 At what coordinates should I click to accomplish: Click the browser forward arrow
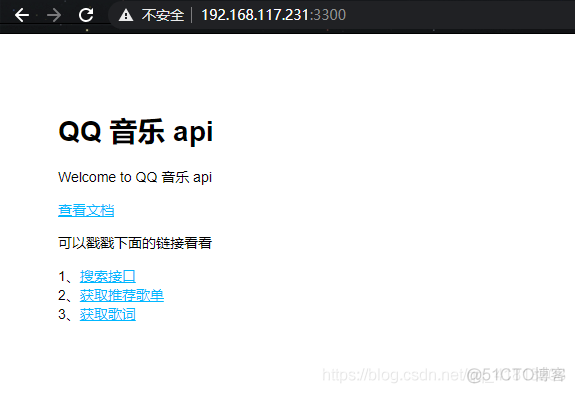click(54, 15)
